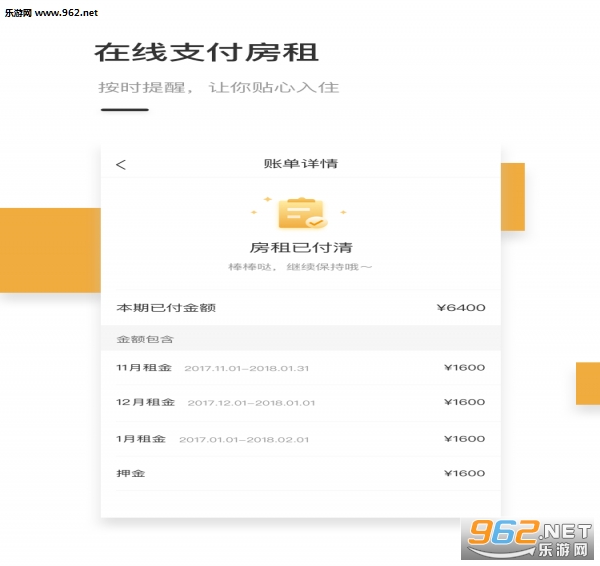Click the paid bill clipboard icon
The width and height of the screenshot is (600, 566).
click(x=301, y=213)
